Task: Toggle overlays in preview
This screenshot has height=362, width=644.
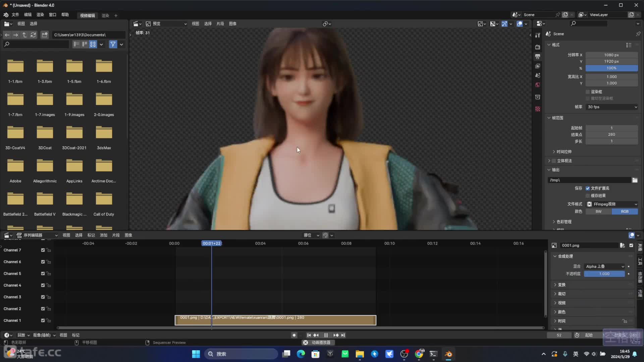Action: coord(520,24)
